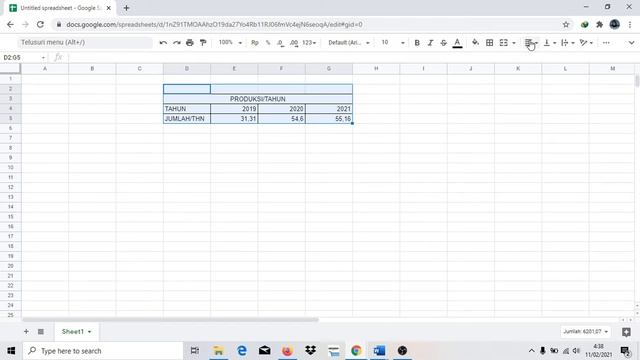Open text wrapping dropdown
The height and width of the screenshot is (360, 640).
click(x=568, y=42)
